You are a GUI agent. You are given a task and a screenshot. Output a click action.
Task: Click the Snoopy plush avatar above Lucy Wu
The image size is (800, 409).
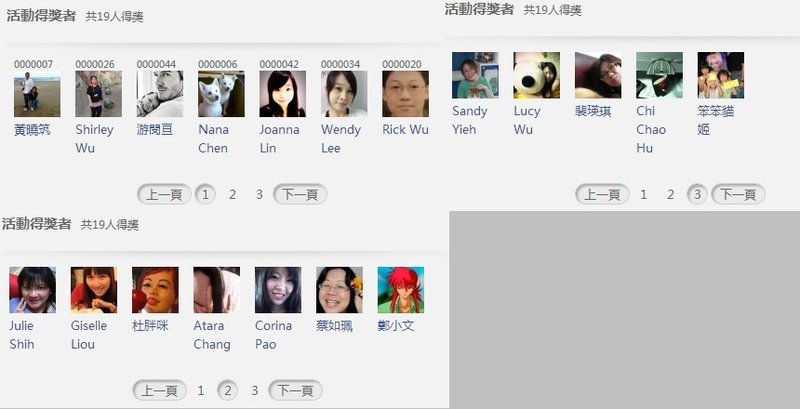[x=537, y=75]
